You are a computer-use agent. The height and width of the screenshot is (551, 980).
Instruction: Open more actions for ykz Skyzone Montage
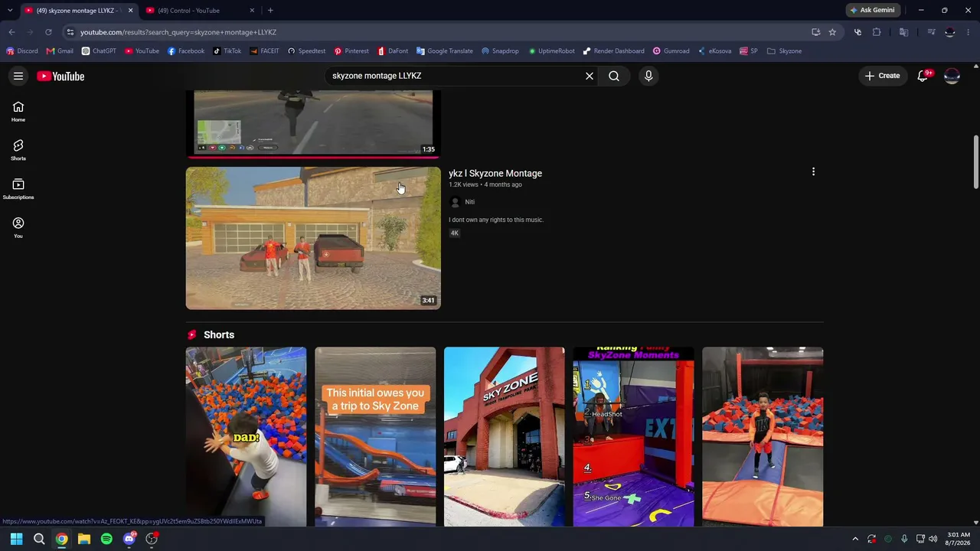pyautogui.click(x=813, y=172)
